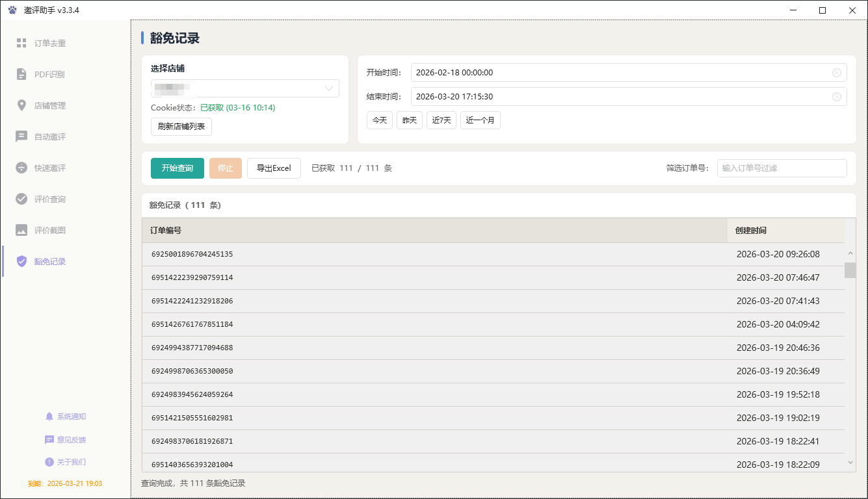Open 订单去重 via its grid icon
The height and width of the screenshot is (499, 868).
(x=21, y=44)
